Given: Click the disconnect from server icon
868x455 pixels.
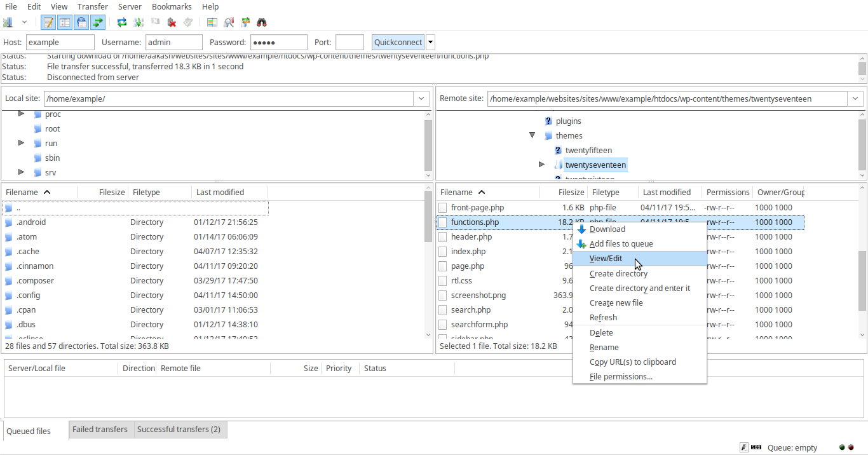Looking at the screenshot, I should coord(172,22).
